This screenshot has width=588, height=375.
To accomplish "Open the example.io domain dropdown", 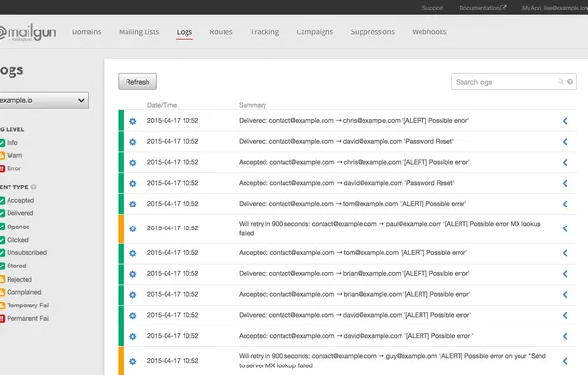I will pyautogui.click(x=45, y=101).
